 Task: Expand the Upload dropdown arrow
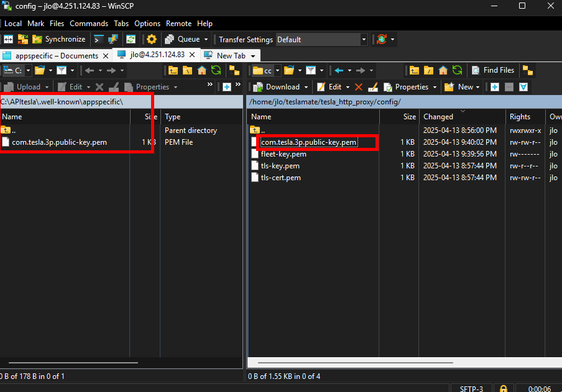click(47, 87)
